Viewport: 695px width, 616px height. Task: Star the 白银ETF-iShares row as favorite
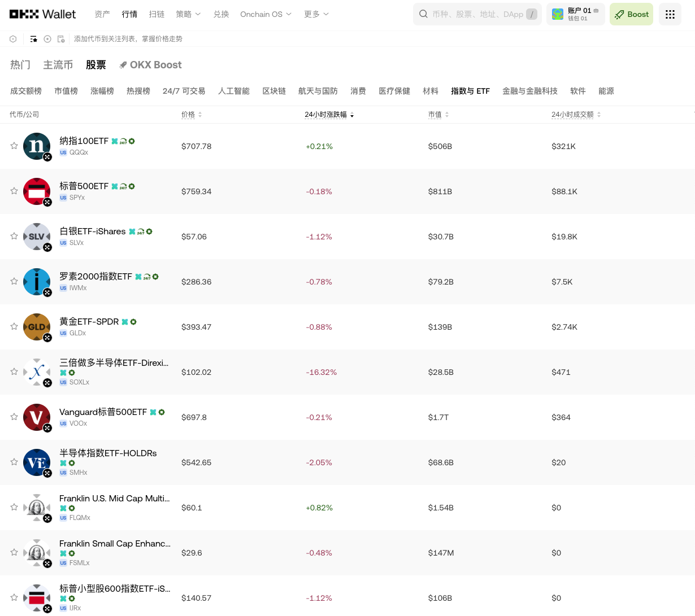point(14,236)
